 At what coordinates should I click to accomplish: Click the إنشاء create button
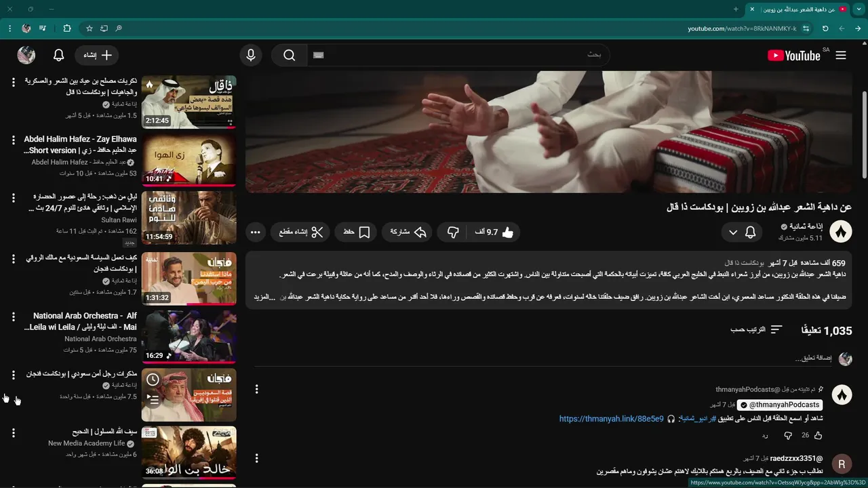coord(98,56)
